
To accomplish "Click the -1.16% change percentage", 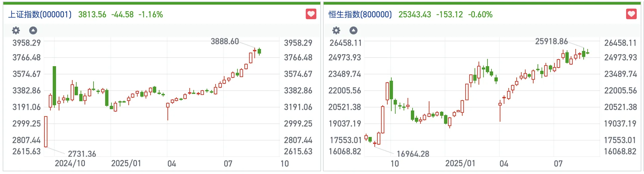I will pos(151,15).
